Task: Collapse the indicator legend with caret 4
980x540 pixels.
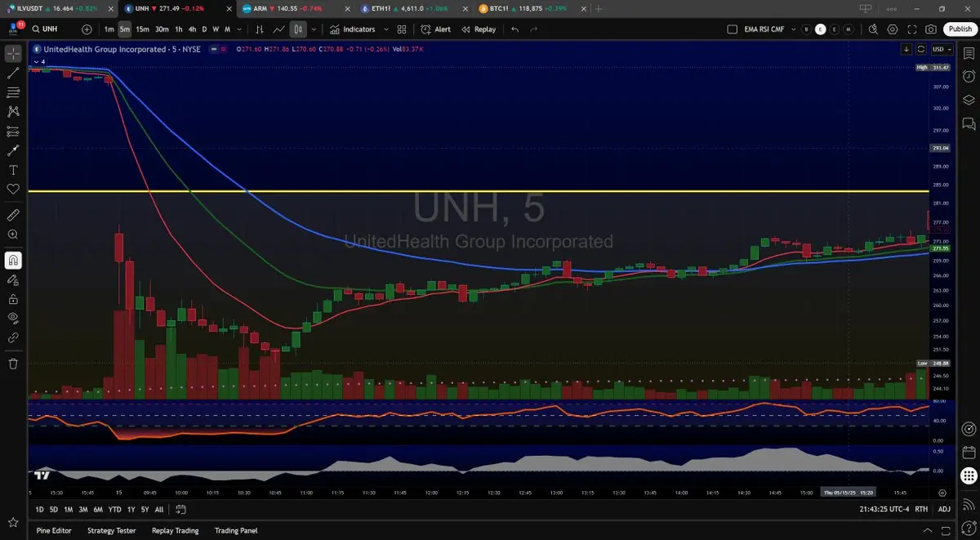Action: 39,60
